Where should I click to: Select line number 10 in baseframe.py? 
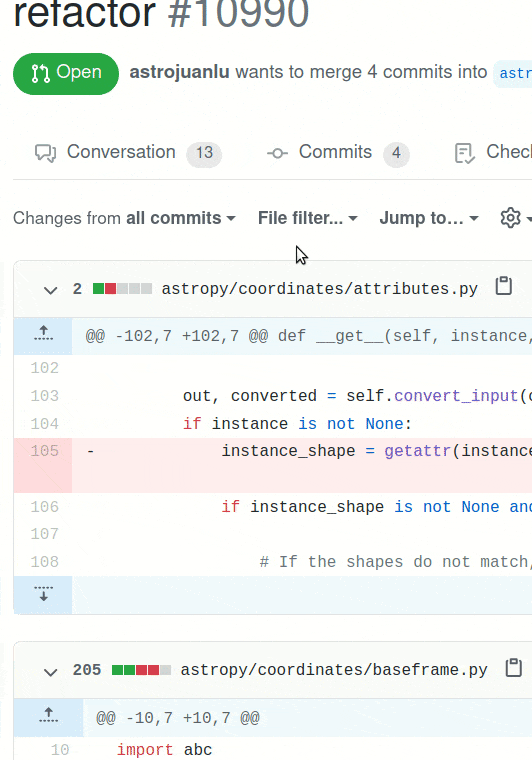click(x=60, y=750)
